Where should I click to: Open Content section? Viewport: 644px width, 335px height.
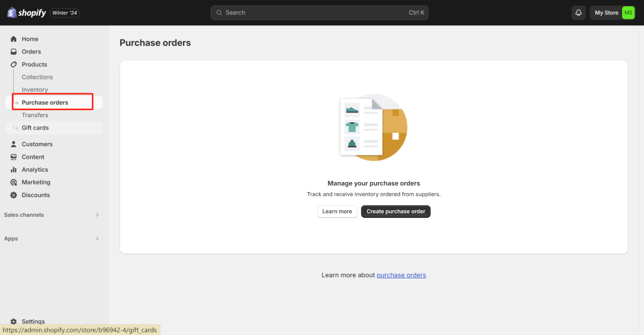click(33, 157)
